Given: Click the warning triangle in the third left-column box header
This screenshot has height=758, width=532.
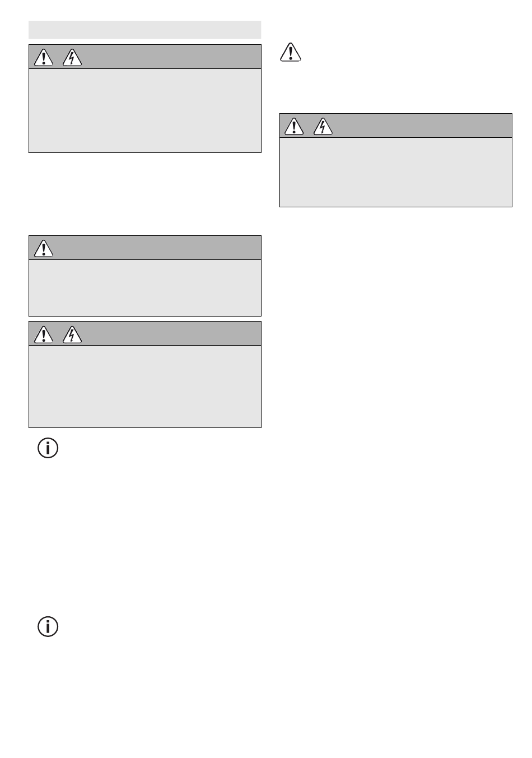Looking at the screenshot, I should coord(44,334).
